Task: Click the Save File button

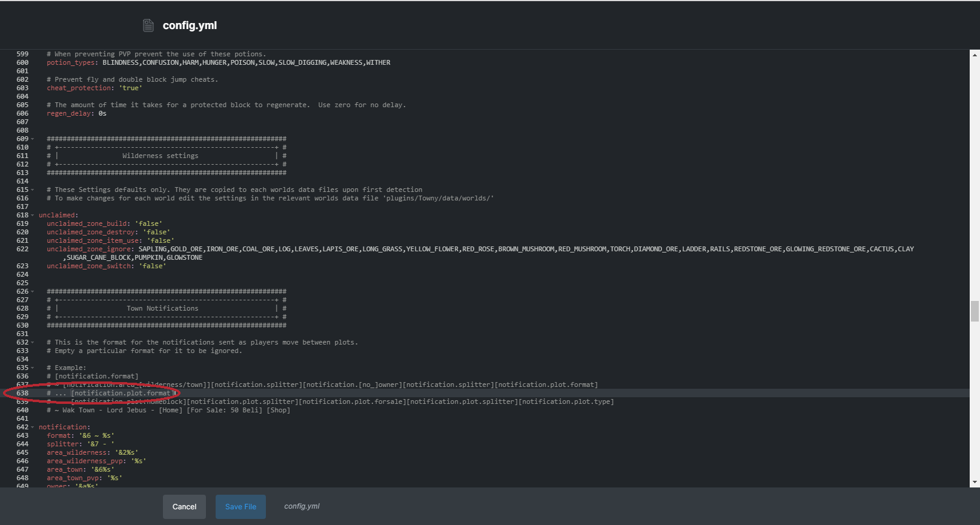Action: coord(240,507)
